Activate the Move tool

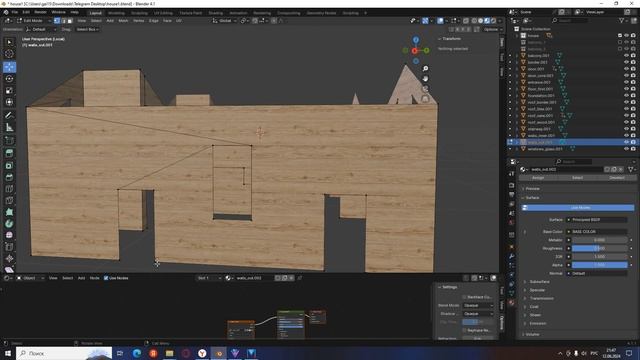coord(9,67)
